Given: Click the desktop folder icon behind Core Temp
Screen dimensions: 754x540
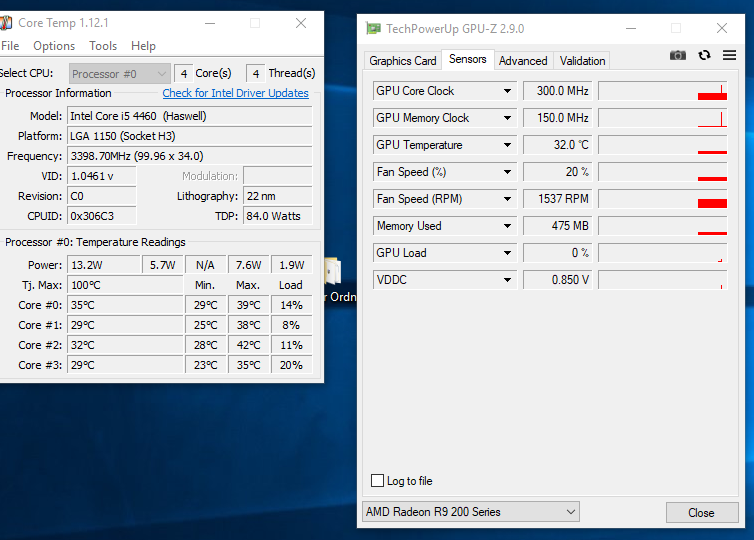Looking at the screenshot, I should click(x=333, y=272).
